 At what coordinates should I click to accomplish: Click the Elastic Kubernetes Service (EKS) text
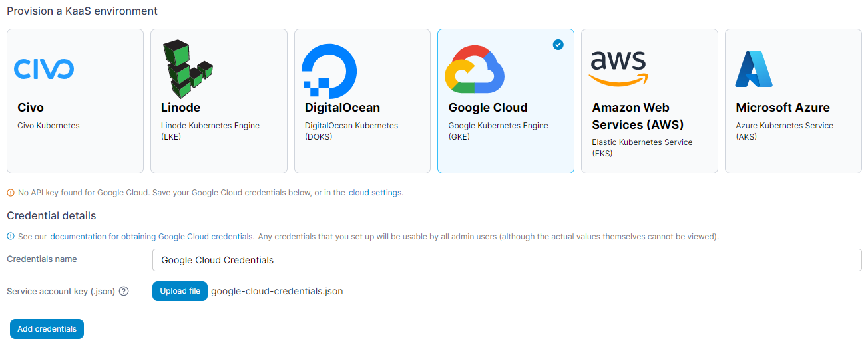642,148
